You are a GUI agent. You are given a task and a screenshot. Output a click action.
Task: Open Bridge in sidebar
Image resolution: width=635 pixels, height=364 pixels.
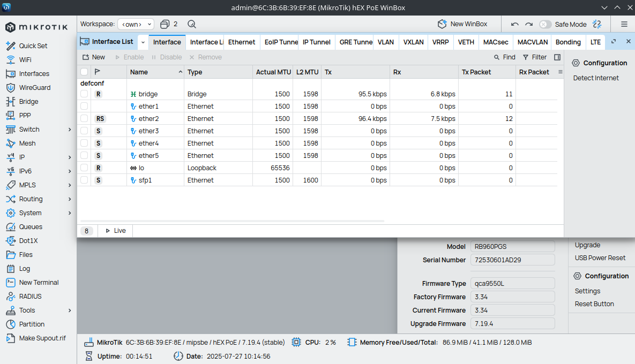[x=28, y=102]
